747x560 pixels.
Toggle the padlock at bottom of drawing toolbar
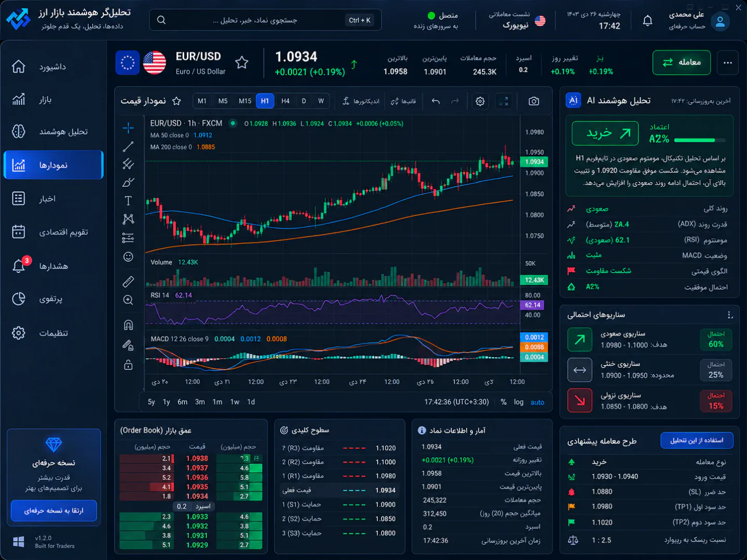[128, 365]
